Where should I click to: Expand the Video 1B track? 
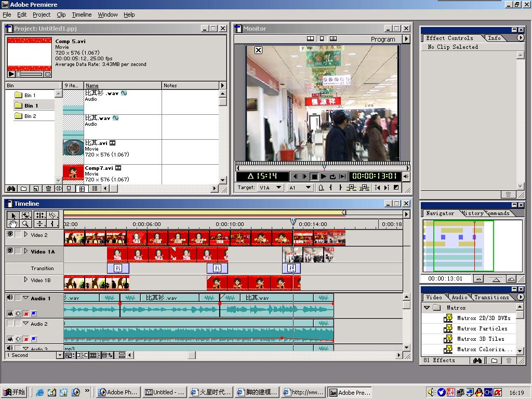point(26,280)
